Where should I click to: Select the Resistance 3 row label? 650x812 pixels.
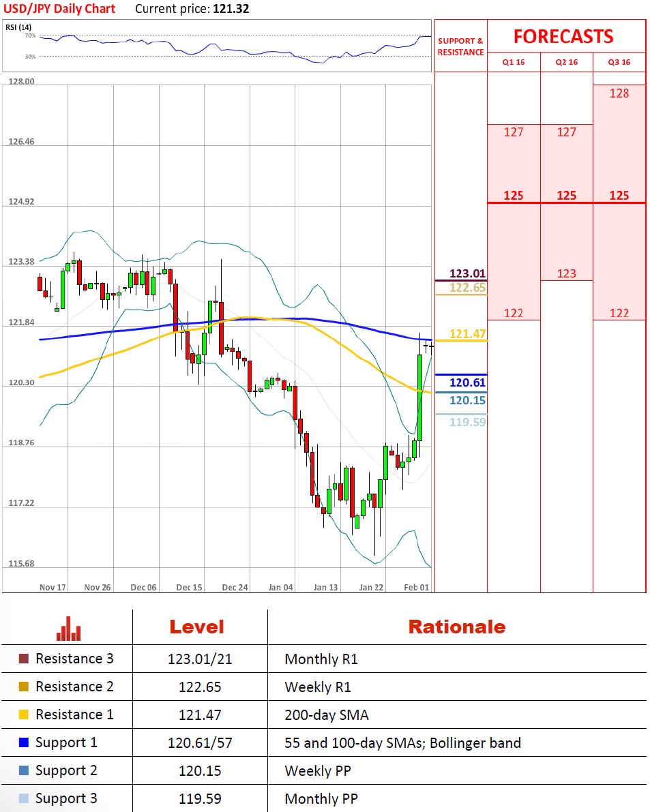click(x=74, y=659)
